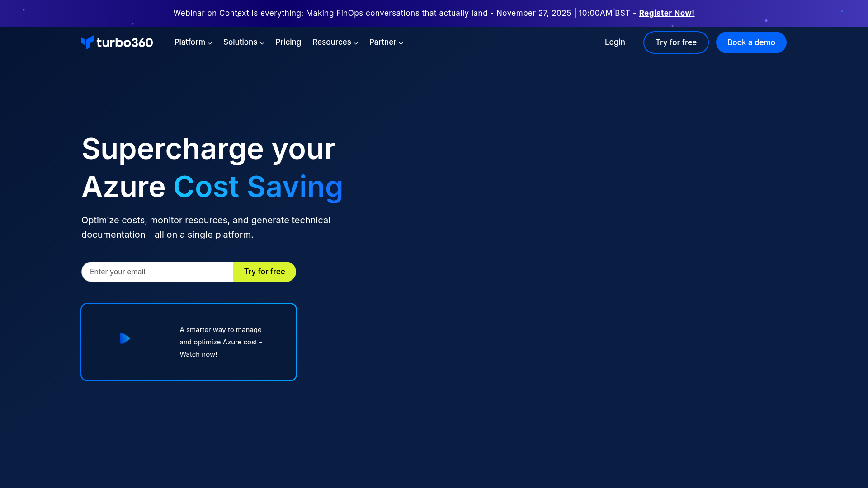This screenshot has height=488, width=868.
Task: Click the Try for free outlined header button
Action: pyautogui.click(x=675, y=42)
